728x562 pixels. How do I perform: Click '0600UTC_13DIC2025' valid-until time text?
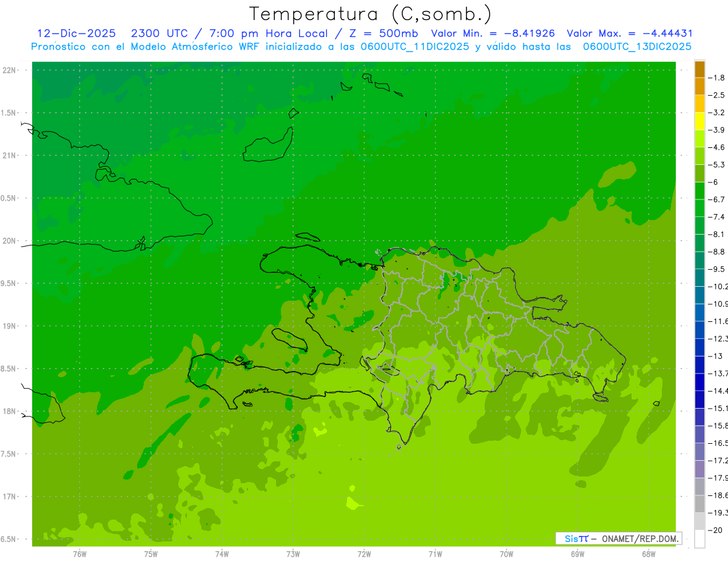coord(637,47)
